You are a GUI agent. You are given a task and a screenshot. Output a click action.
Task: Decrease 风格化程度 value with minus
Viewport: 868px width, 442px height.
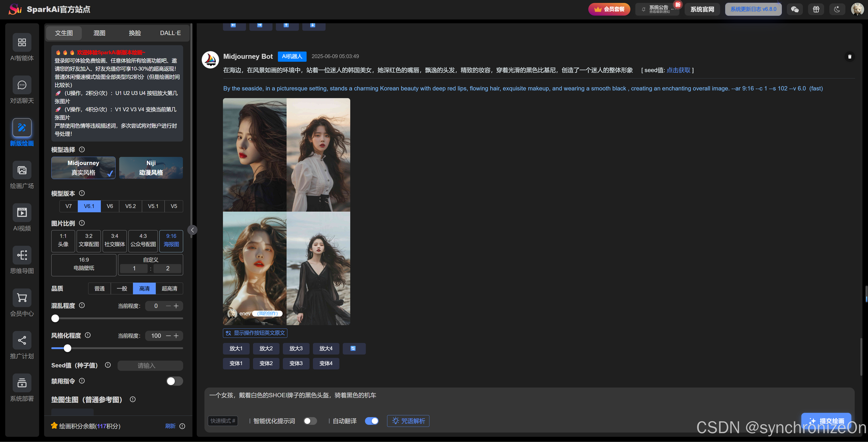pos(168,336)
